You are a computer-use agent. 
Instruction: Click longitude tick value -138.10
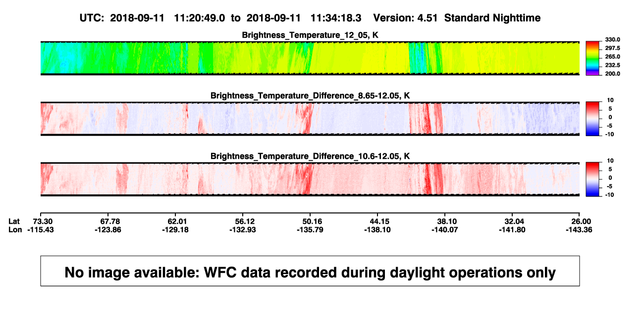pyautogui.click(x=378, y=230)
